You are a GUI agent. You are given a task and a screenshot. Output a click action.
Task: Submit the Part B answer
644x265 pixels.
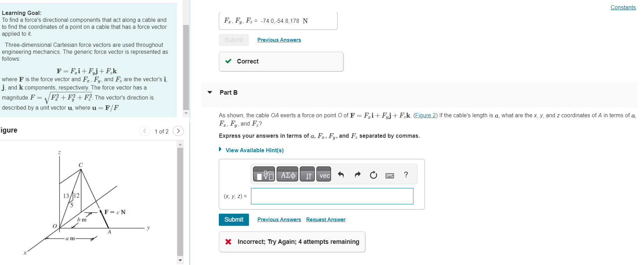coord(233,219)
